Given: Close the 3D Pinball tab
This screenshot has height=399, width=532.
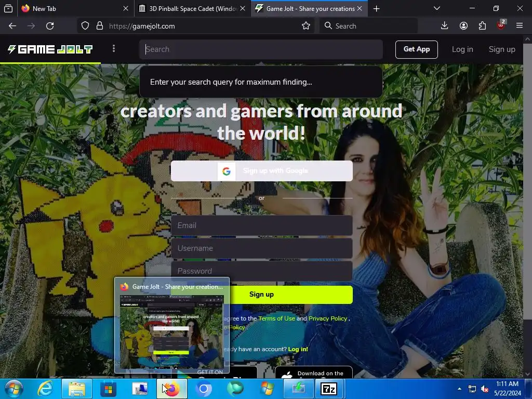Looking at the screenshot, I should (243, 8).
